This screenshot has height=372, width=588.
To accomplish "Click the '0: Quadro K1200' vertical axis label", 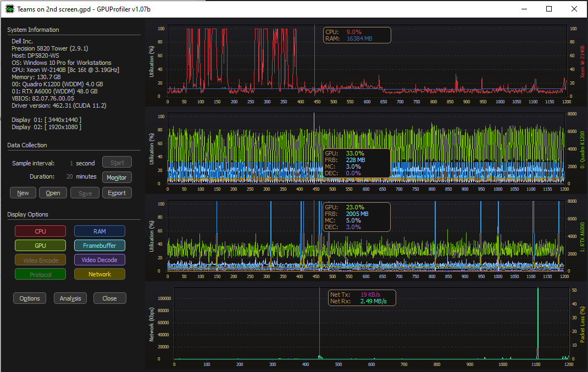I will 582,149.
